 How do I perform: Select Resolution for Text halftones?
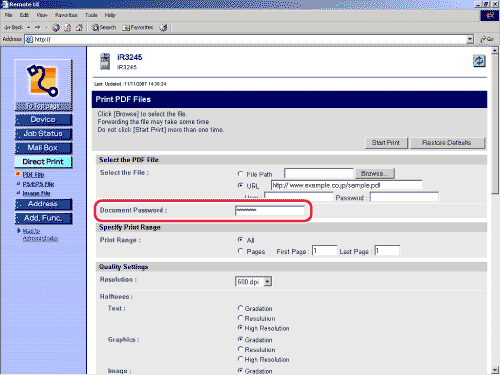pos(240,318)
